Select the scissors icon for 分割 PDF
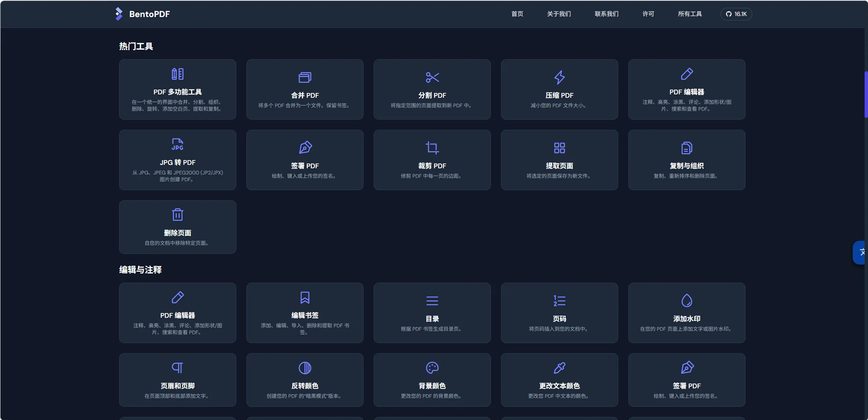This screenshot has width=868, height=420. coord(432,77)
